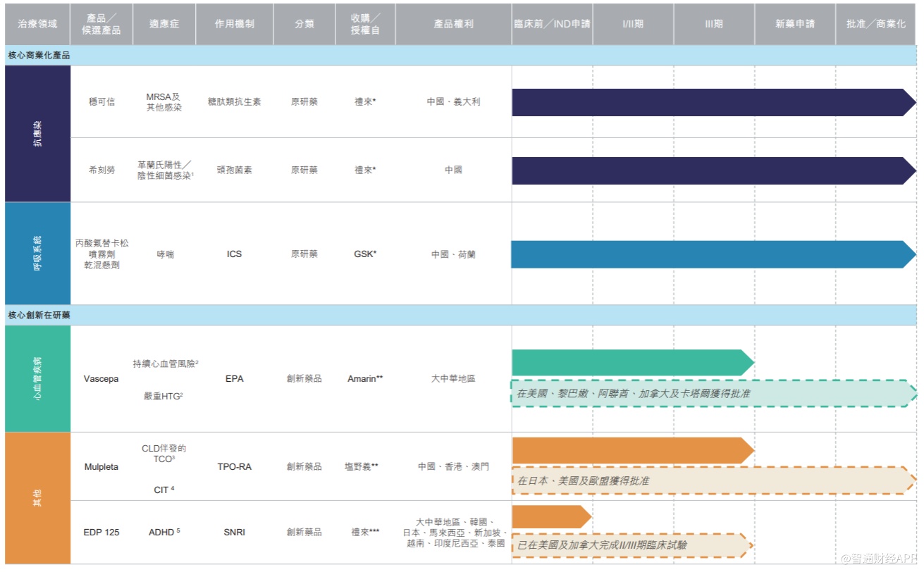924x572 pixels.
Task: Click the CIT indication
Action: point(164,490)
